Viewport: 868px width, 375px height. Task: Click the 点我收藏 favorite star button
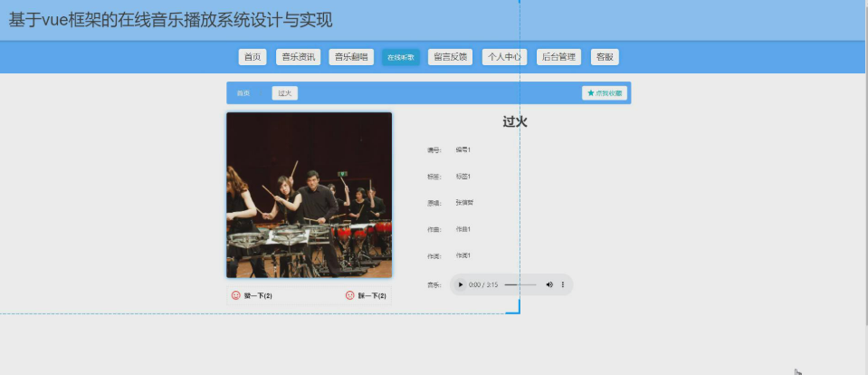pos(605,93)
